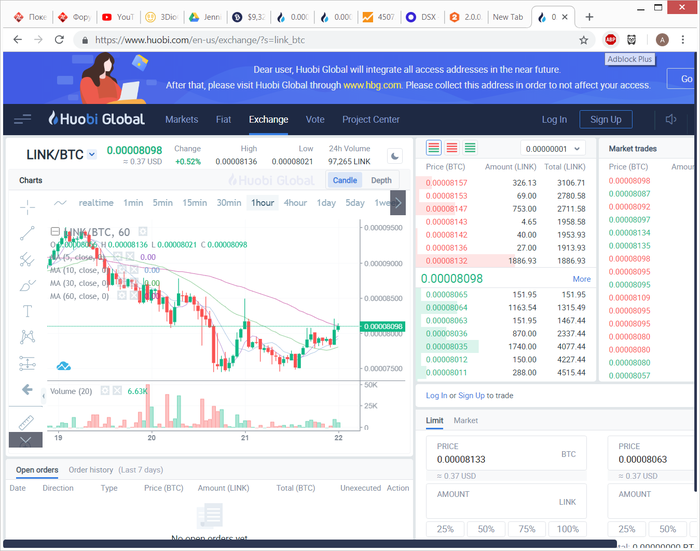This screenshot has height=551, width=700.
Task: Select buy order at price 0.00008035
Action: pos(505,346)
